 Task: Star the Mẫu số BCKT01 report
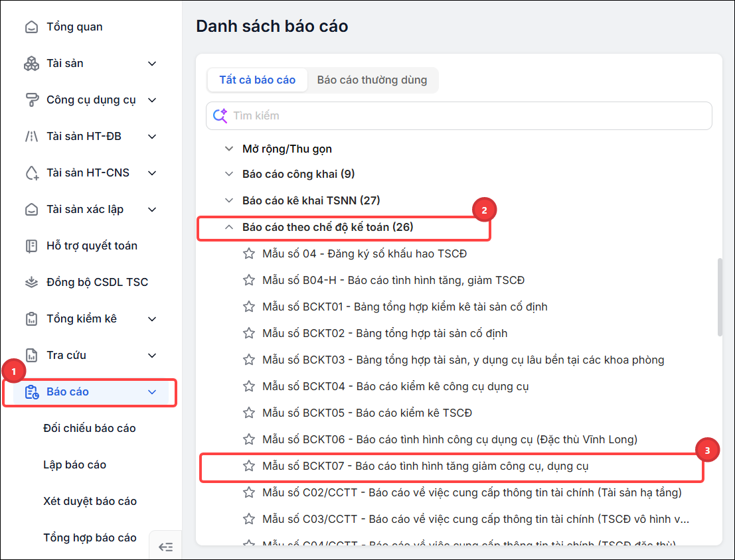click(249, 307)
